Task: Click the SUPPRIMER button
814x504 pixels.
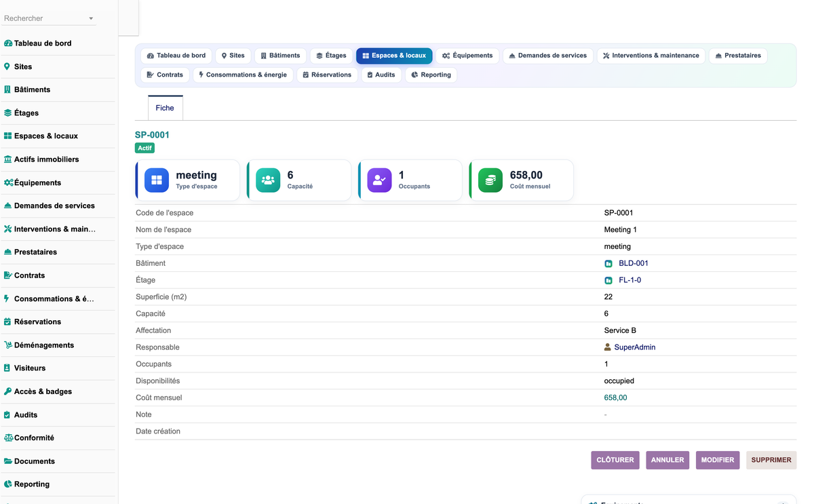Action: tap(771, 460)
